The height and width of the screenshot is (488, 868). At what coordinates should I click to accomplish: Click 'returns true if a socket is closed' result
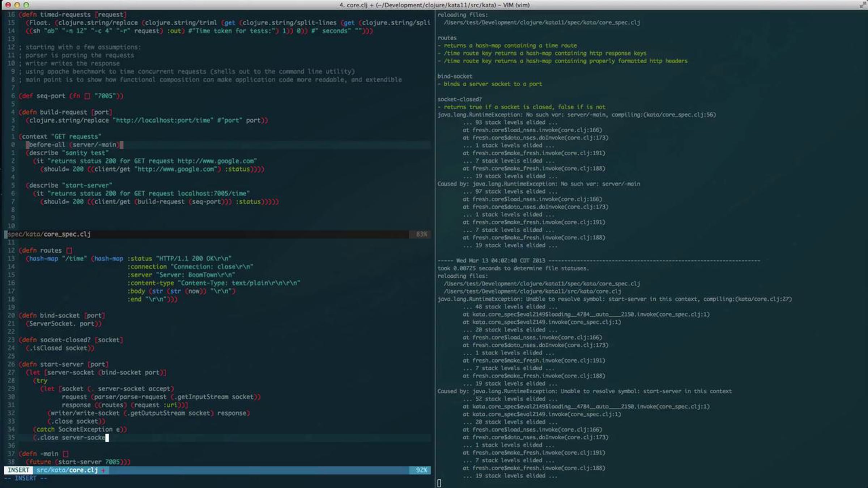[524, 107]
